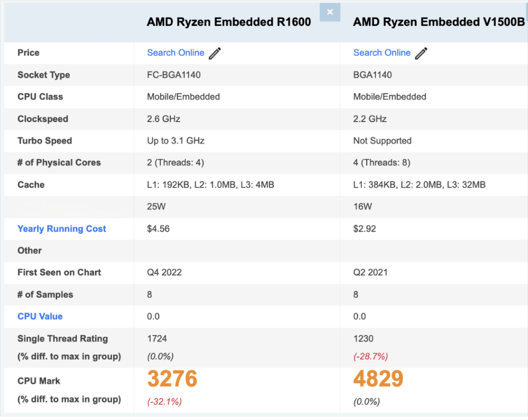528x420 pixels.
Task: Open the CPU Value link
Action: click(40, 316)
